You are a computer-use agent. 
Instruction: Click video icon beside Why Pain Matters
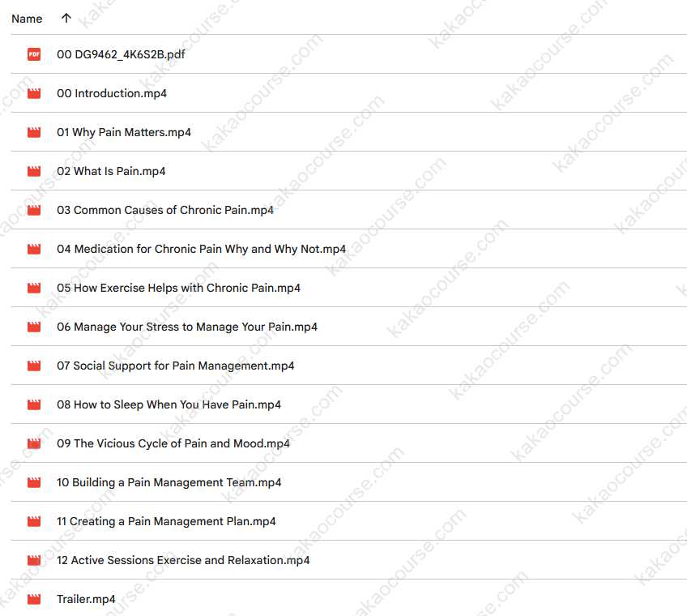coord(34,132)
